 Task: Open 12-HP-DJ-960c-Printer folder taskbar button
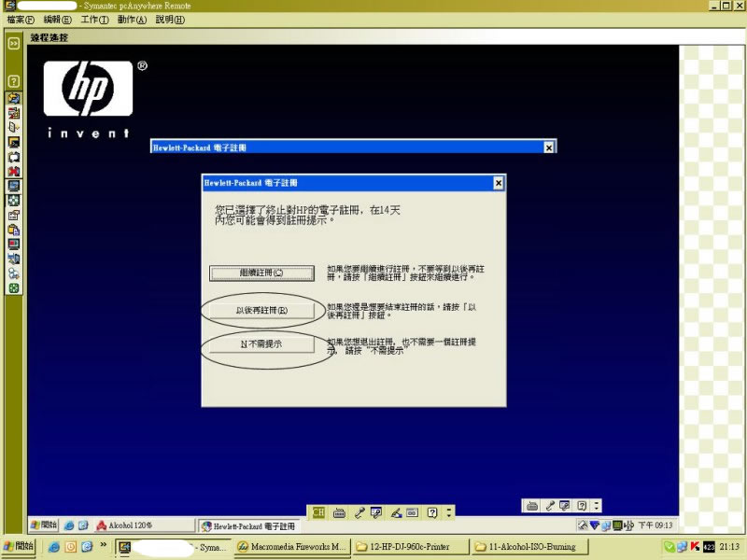click(410, 547)
